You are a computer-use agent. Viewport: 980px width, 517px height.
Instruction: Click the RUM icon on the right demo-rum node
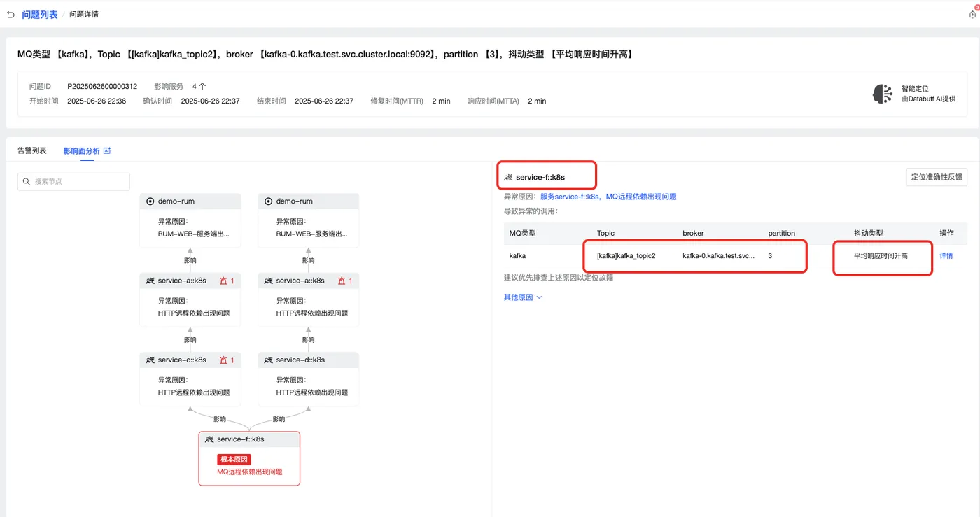[268, 201]
